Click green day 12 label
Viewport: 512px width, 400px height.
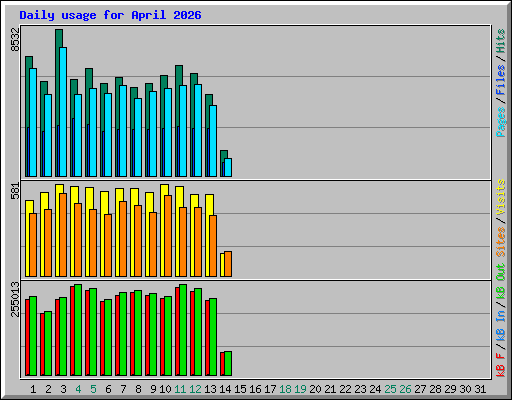point(195,389)
